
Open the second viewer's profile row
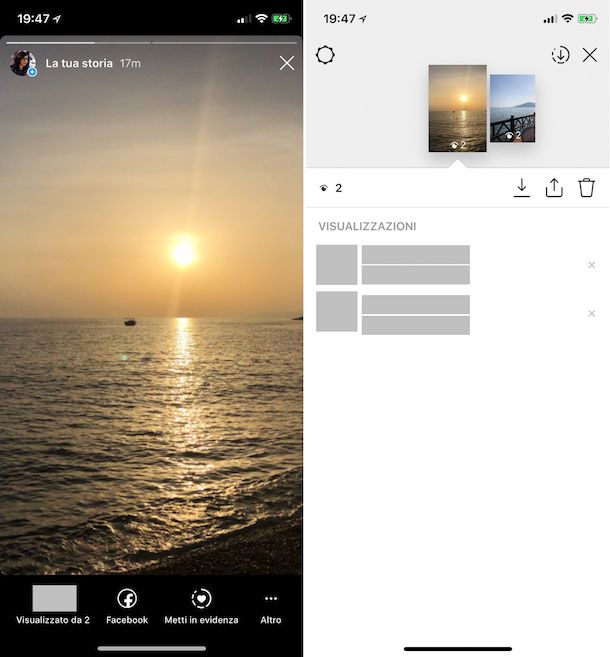(458, 313)
